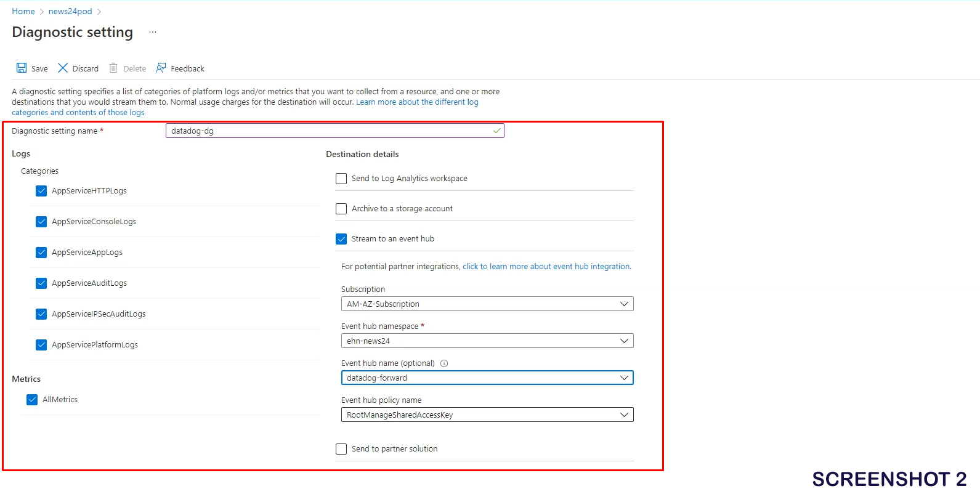The image size is (980, 502).
Task: Click the info icon beside Event hub name
Action: click(444, 363)
